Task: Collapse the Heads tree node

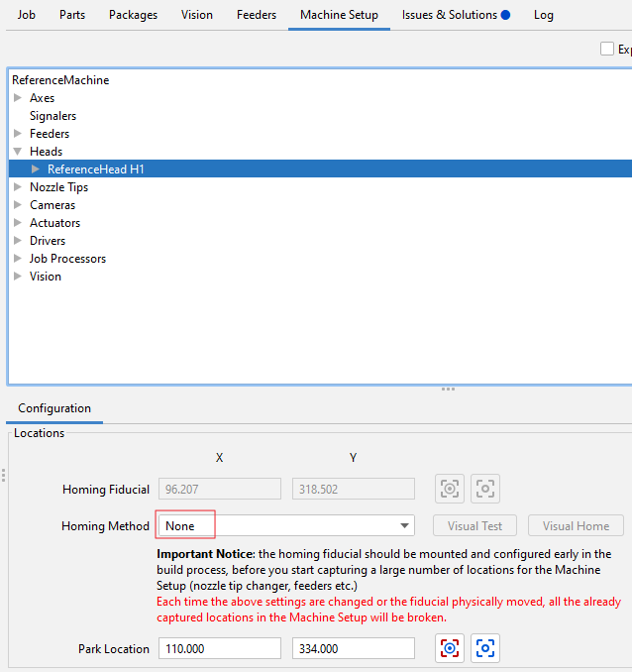Action: point(18,152)
